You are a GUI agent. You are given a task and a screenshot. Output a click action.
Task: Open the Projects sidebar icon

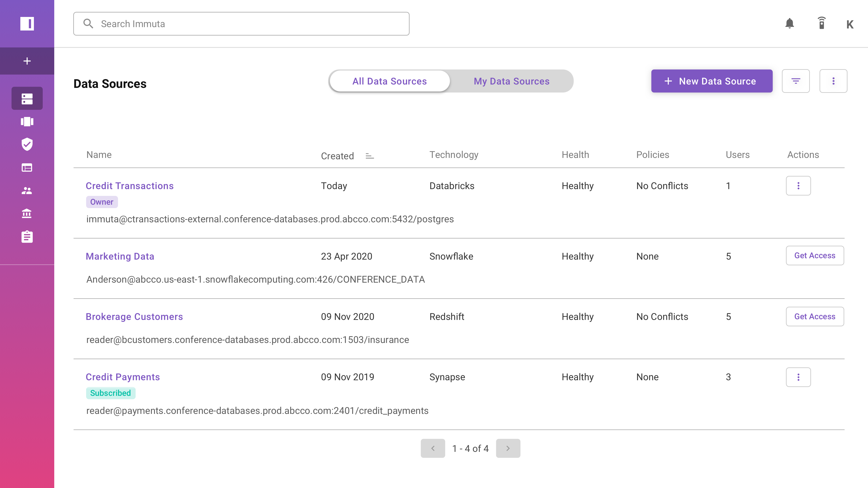(27, 122)
